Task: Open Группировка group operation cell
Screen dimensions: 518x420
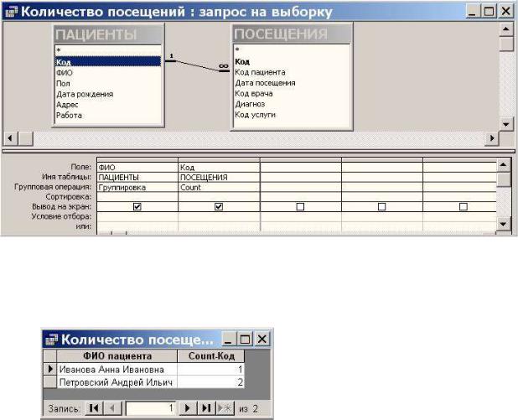Action: [x=137, y=187]
